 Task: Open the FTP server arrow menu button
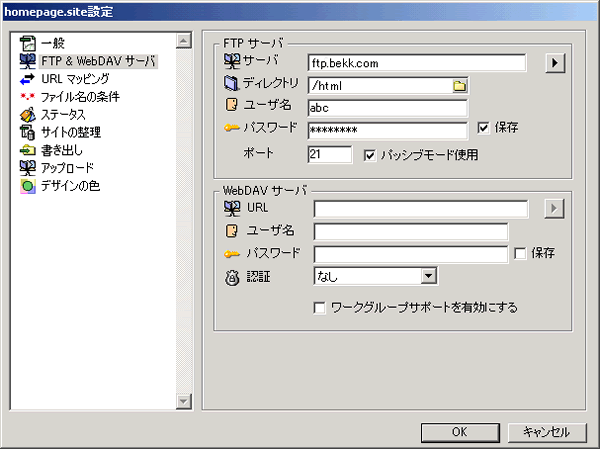tap(555, 63)
